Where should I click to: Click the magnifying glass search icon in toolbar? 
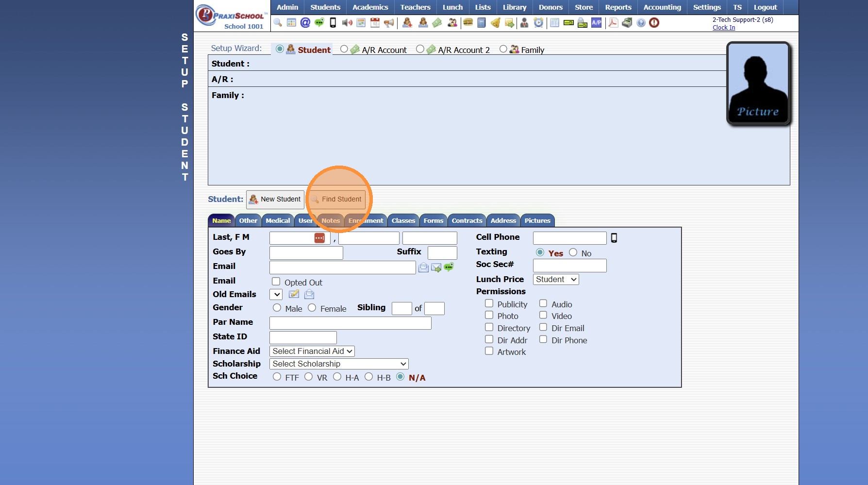278,23
